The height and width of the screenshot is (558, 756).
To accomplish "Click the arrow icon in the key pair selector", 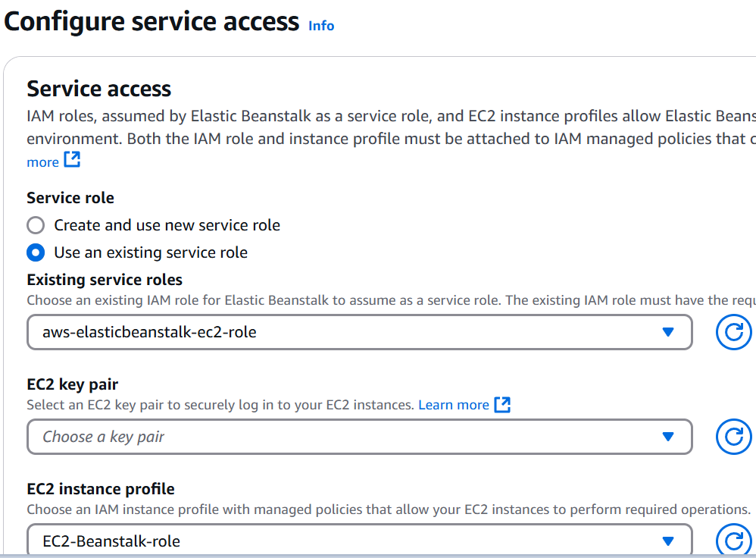I will pos(668,437).
